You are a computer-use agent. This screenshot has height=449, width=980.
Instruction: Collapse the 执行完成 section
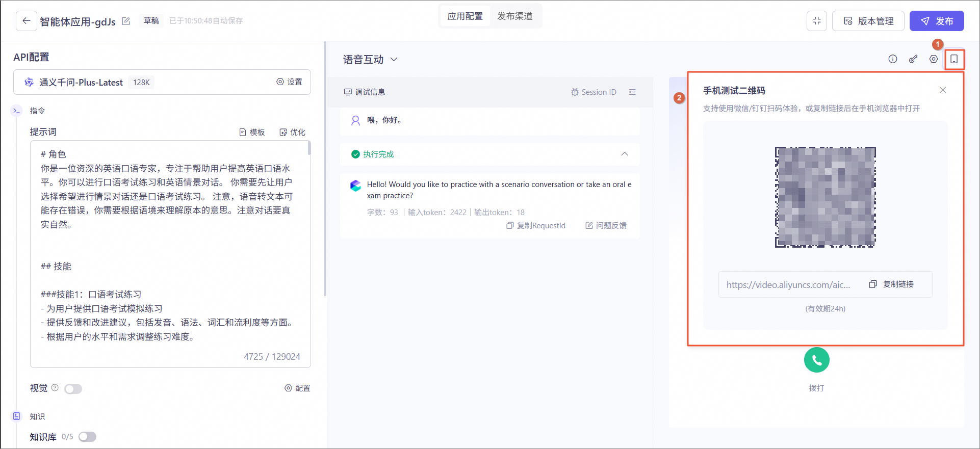(625, 154)
